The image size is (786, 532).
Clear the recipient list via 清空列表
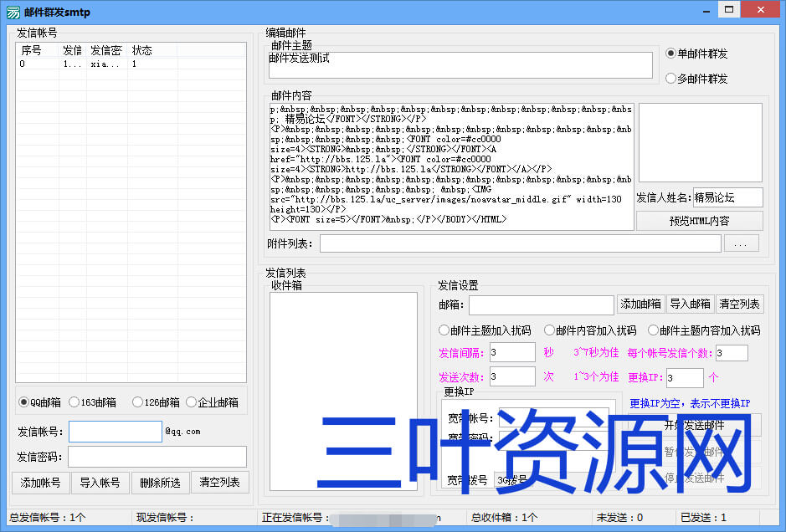click(739, 304)
